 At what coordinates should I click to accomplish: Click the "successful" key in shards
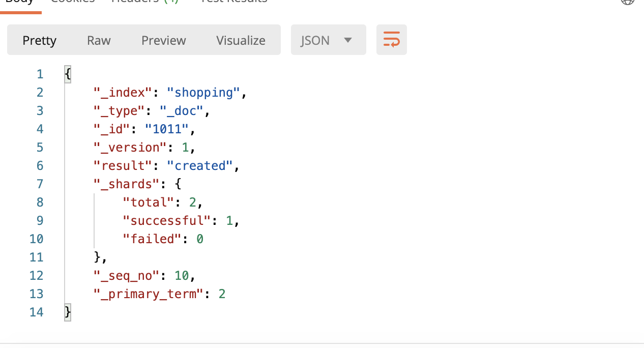(x=167, y=220)
